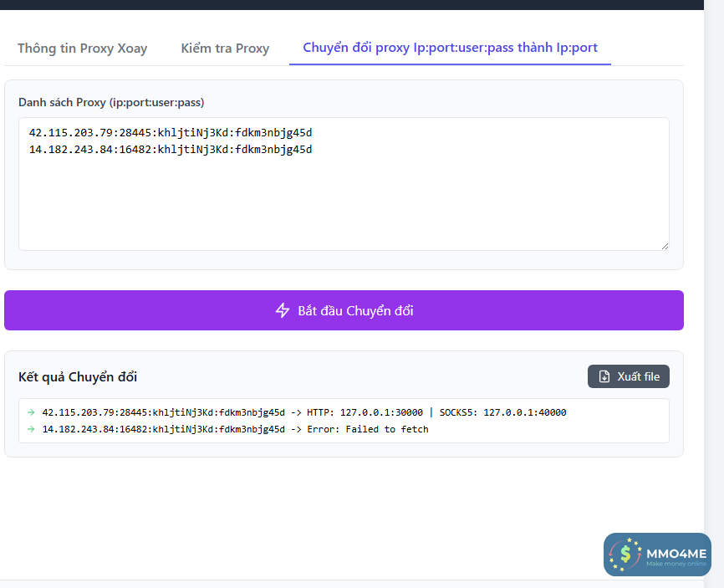Click the MMO4ME Make money online text

676,556
